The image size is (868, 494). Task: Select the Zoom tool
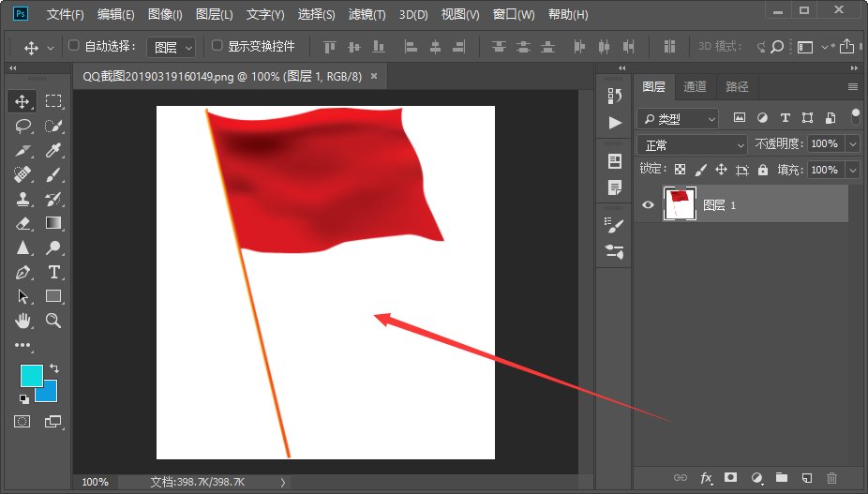[x=53, y=321]
